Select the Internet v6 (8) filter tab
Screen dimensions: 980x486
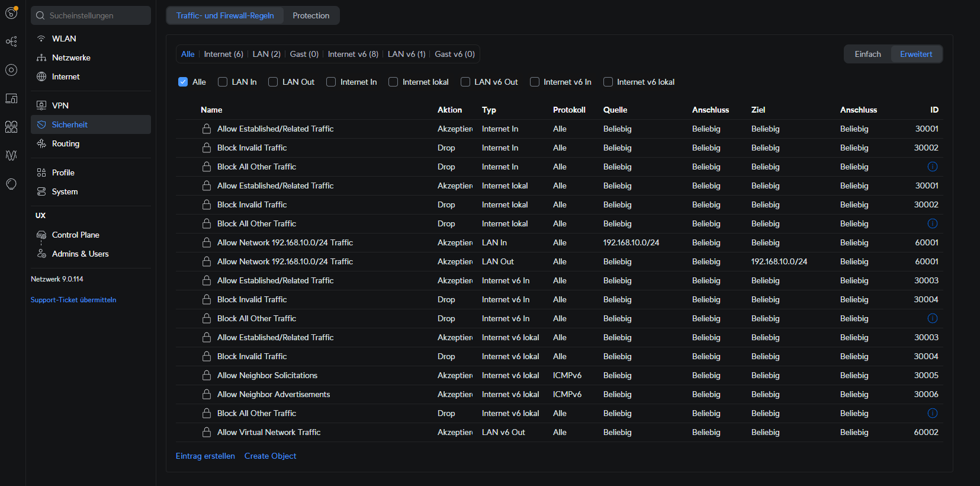(353, 54)
